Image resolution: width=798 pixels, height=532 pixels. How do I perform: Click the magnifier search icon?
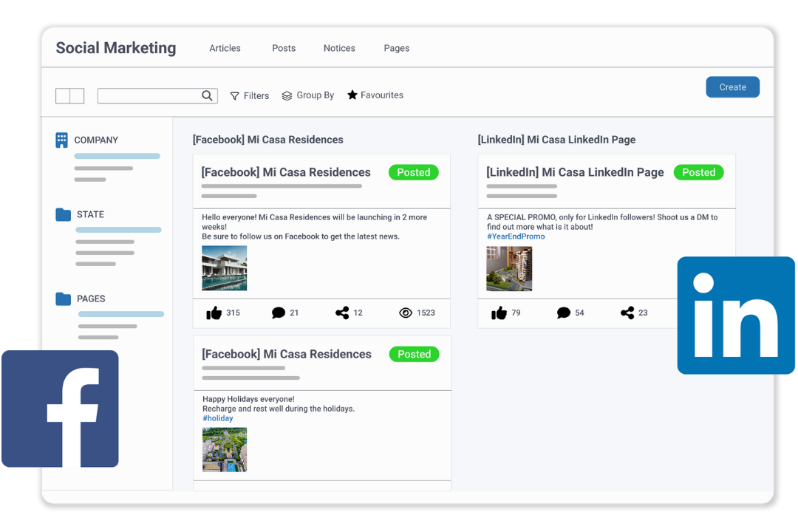pyautogui.click(x=207, y=95)
